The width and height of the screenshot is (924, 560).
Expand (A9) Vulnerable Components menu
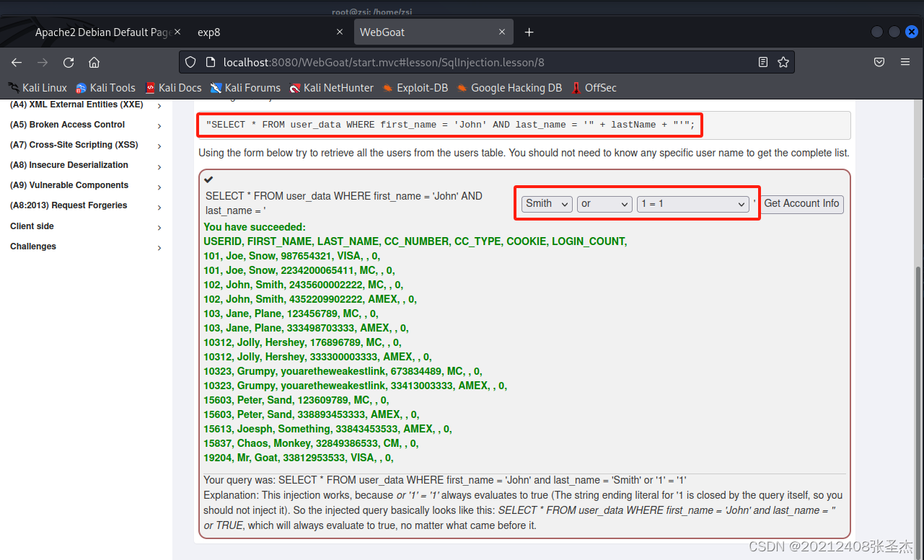coord(87,185)
